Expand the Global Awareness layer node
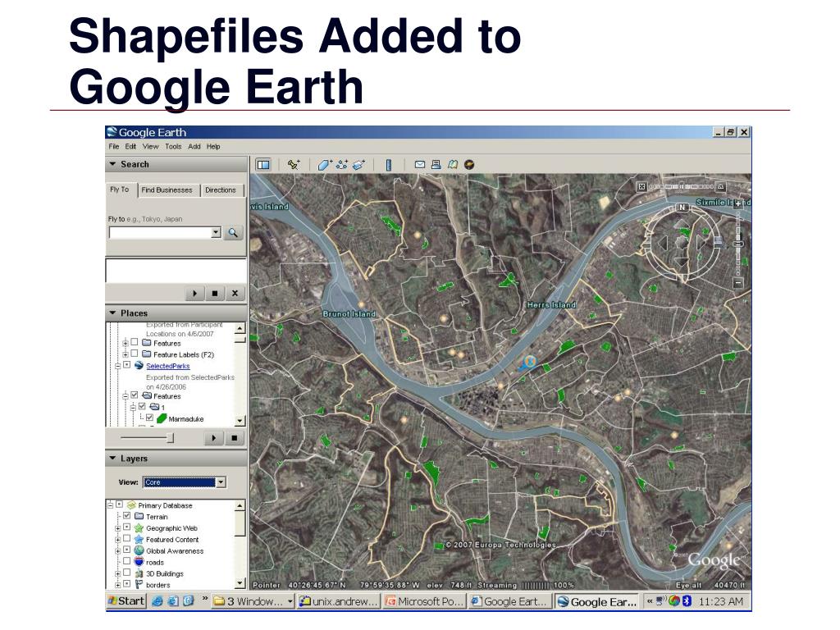Screen dimensions: 840x630 click(x=118, y=550)
